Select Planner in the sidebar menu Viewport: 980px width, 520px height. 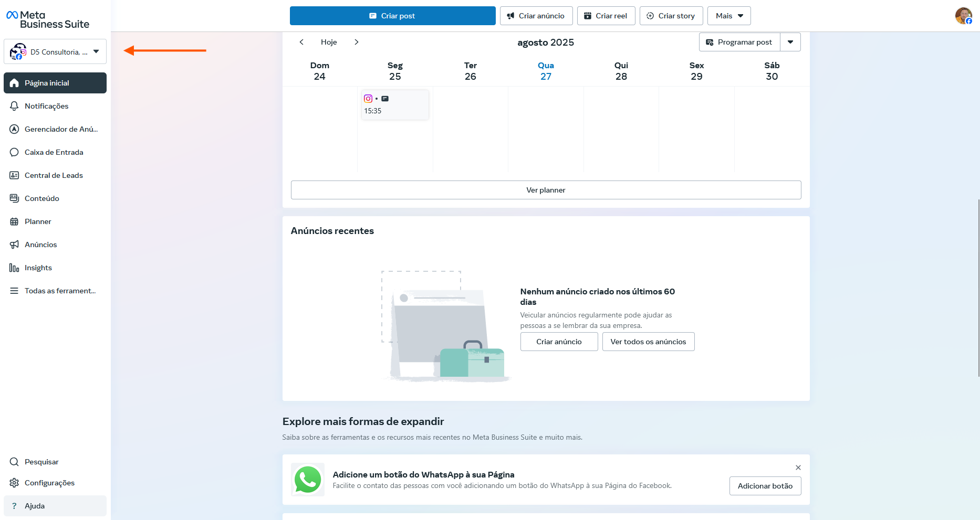coord(38,221)
